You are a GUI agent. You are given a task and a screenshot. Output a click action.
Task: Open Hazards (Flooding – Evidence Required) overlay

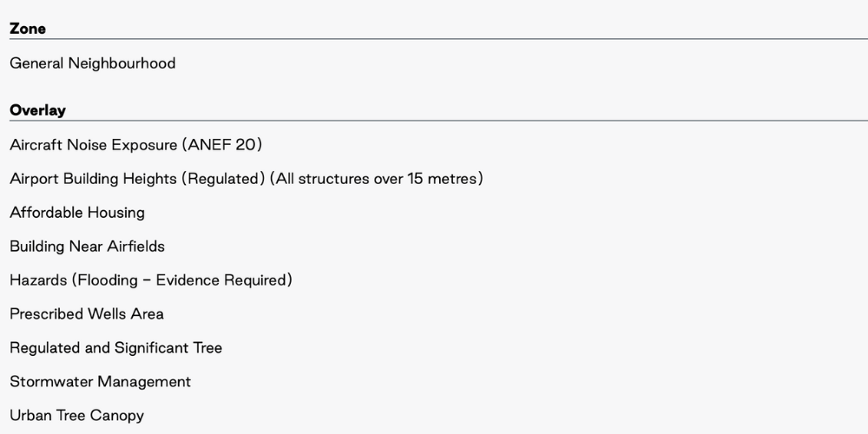pyautogui.click(x=151, y=280)
